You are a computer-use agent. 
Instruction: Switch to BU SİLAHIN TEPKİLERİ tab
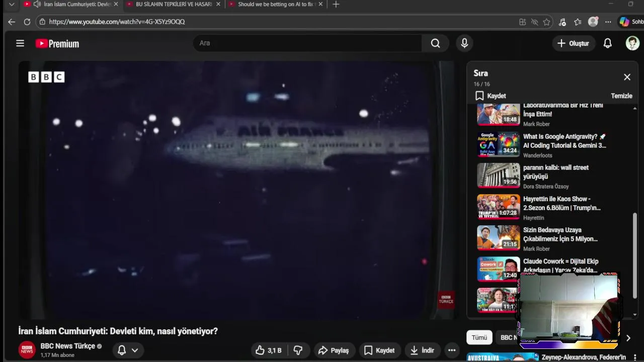click(174, 5)
